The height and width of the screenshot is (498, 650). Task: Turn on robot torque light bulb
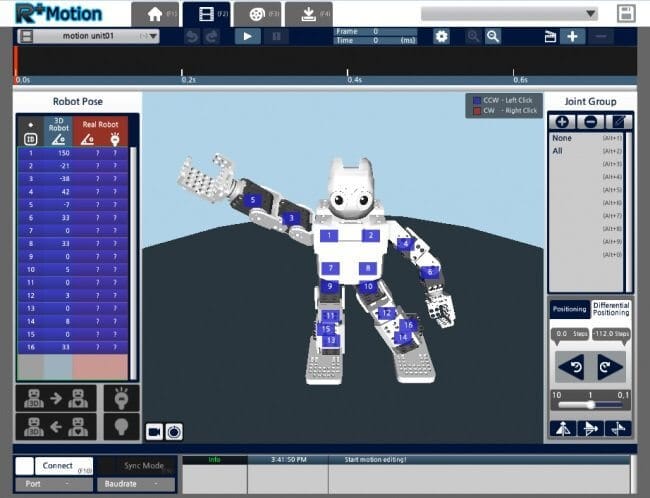point(120,397)
